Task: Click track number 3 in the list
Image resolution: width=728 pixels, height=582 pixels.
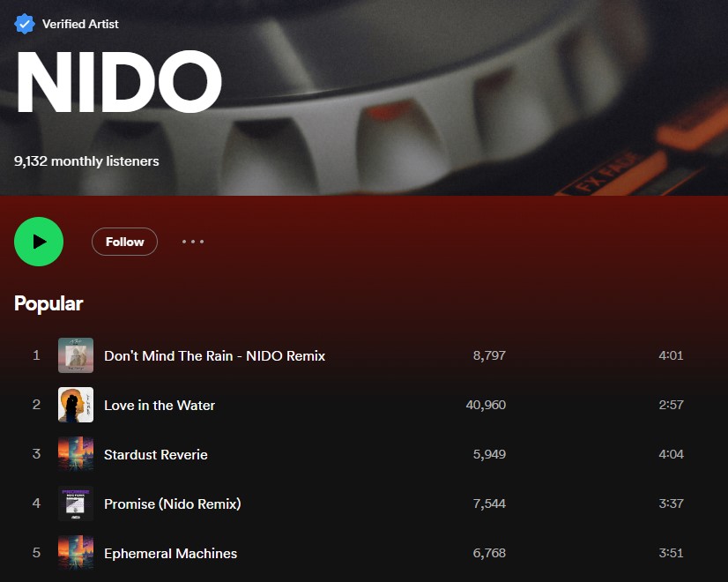Action: click(36, 454)
